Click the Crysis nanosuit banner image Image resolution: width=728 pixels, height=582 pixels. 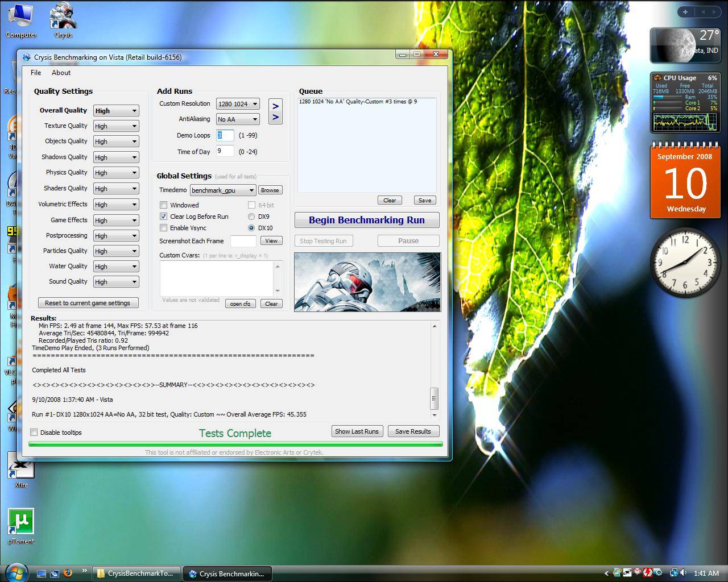pyautogui.click(x=367, y=282)
